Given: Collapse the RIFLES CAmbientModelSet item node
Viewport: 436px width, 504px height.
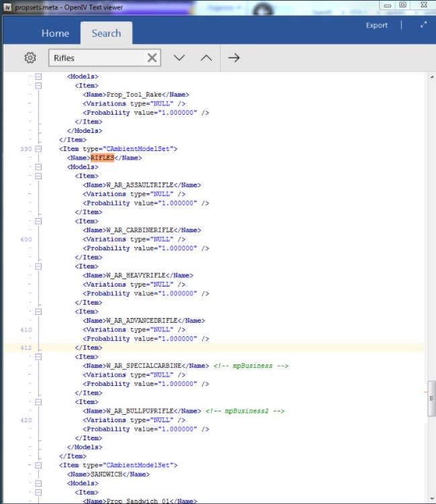Looking at the screenshot, I should 38,148.
